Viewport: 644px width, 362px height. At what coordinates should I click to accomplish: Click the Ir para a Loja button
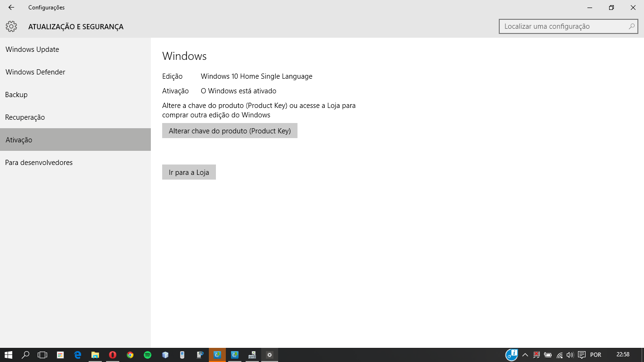tap(189, 172)
